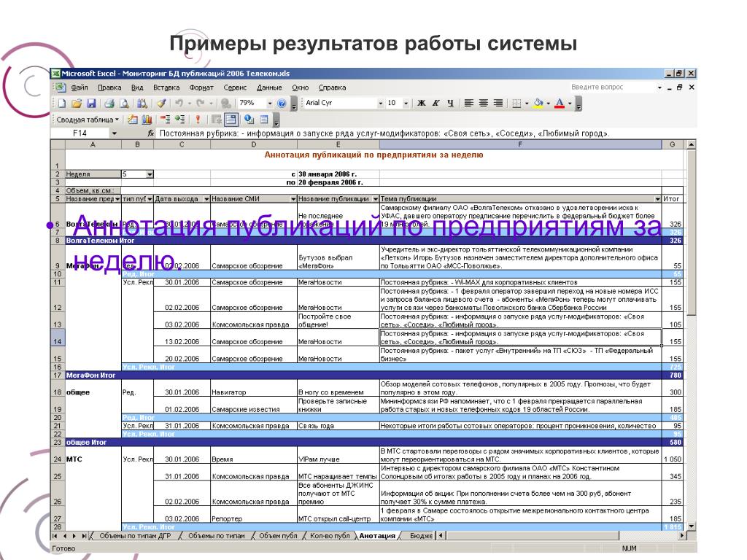Click the Show Detail pivot icon
This screenshot has height=560, width=747.
(179, 120)
